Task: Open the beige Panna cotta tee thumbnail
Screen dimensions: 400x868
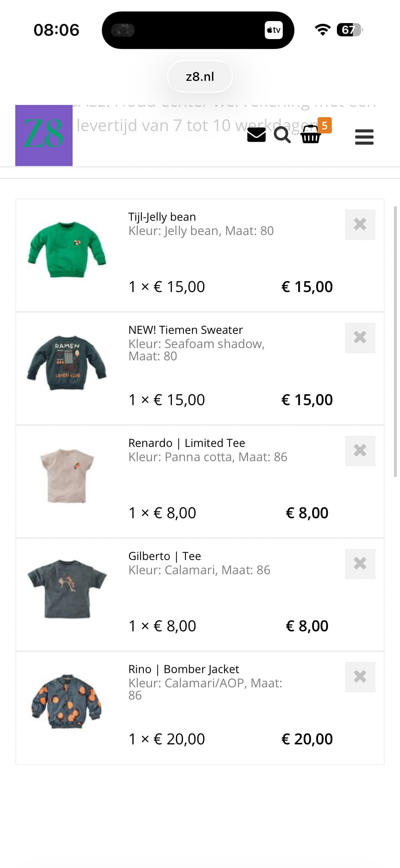Action: (67, 475)
